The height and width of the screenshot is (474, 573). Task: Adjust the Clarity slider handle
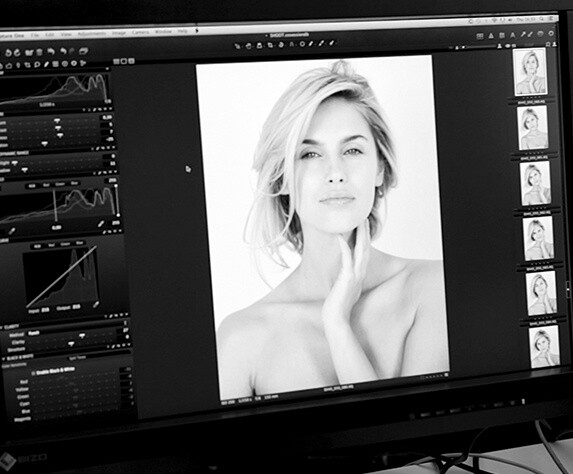click(x=82, y=335)
